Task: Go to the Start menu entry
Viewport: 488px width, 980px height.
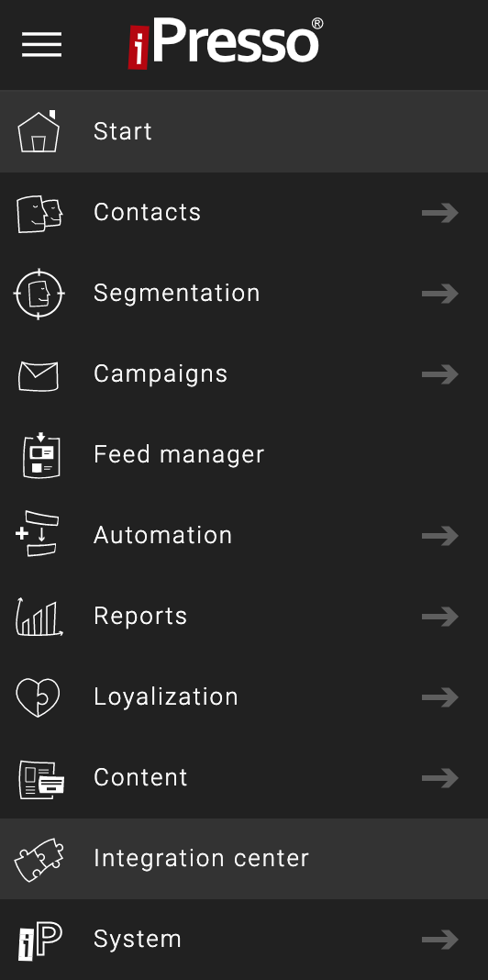Action: click(244, 131)
